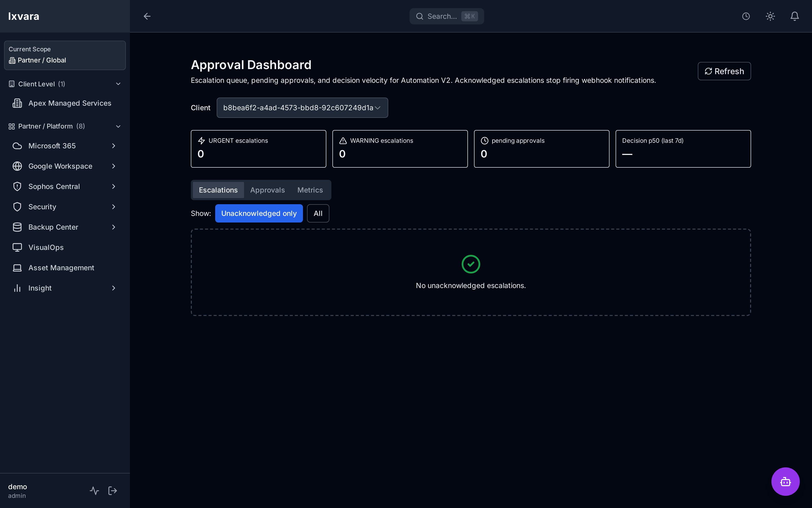The height and width of the screenshot is (508, 812).
Task: Click the Refresh button
Action: [724, 71]
